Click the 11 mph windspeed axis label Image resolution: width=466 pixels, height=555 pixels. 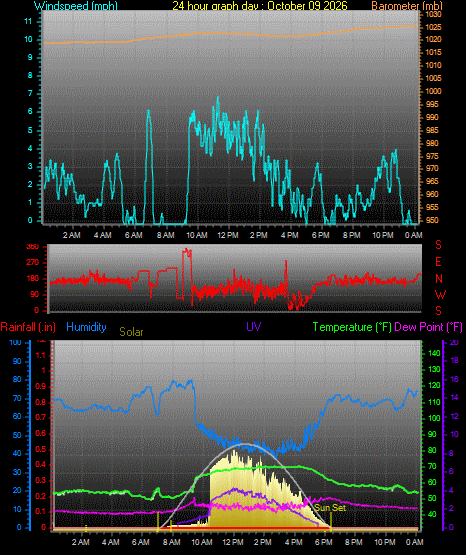click(x=28, y=22)
